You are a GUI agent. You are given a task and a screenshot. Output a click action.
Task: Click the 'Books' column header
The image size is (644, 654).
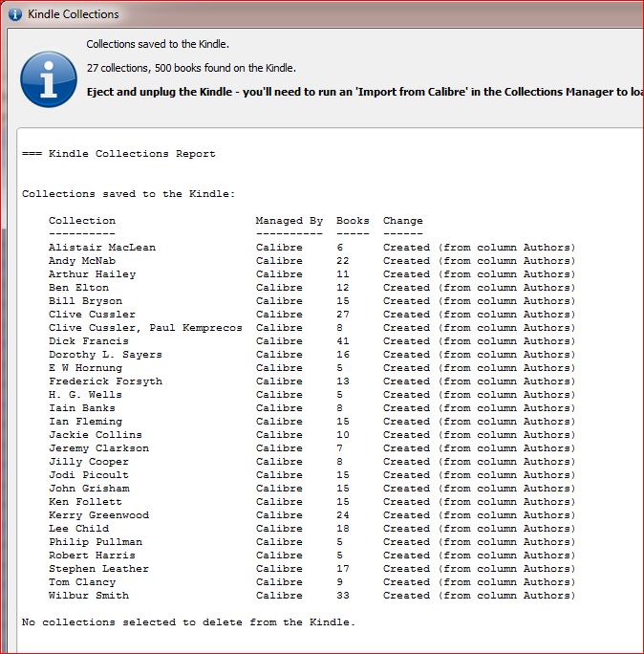click(353, 221)
